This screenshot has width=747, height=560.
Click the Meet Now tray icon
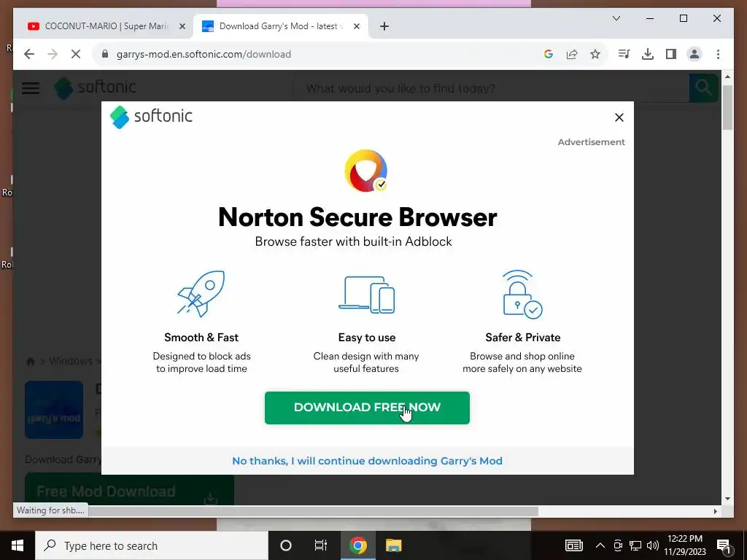click(618, 545)
